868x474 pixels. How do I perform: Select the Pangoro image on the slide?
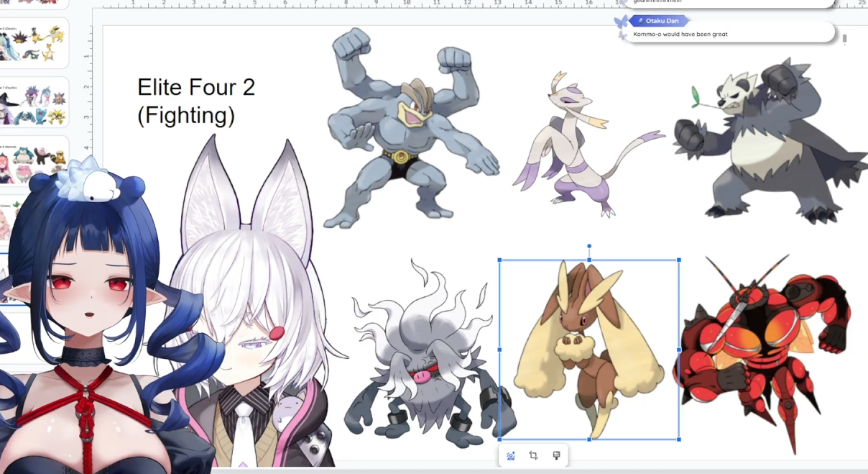[770, 140]
